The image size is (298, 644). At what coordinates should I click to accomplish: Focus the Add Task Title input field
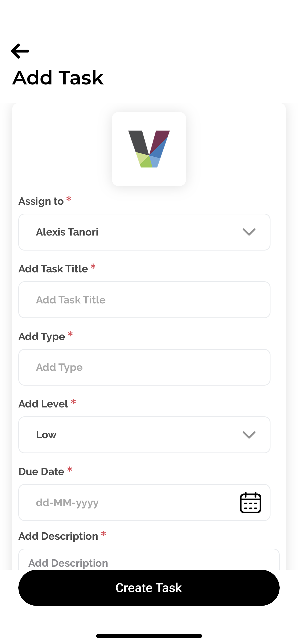[x=144, y=300]
